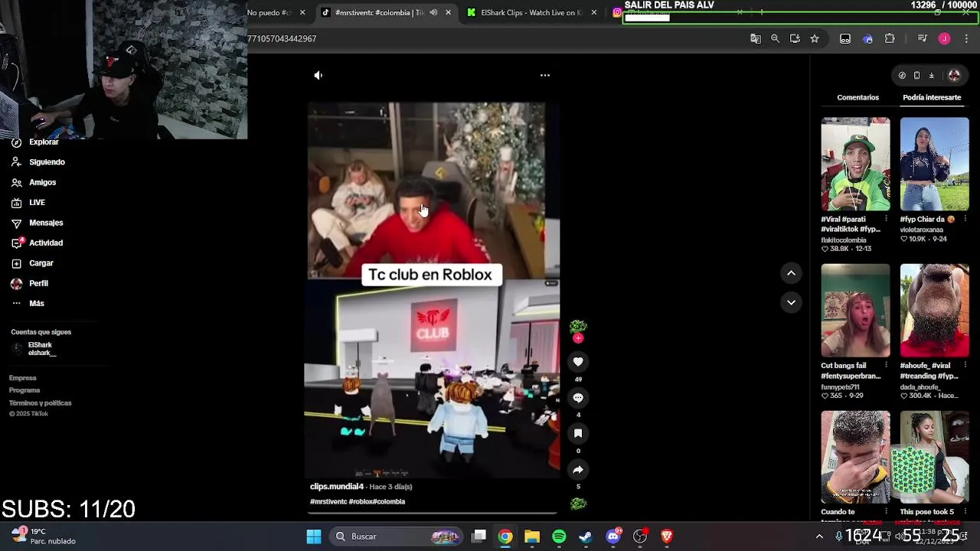Screen dimensions: 980x551
Task: Open the Windows Start menu
Action: (314, 536)
